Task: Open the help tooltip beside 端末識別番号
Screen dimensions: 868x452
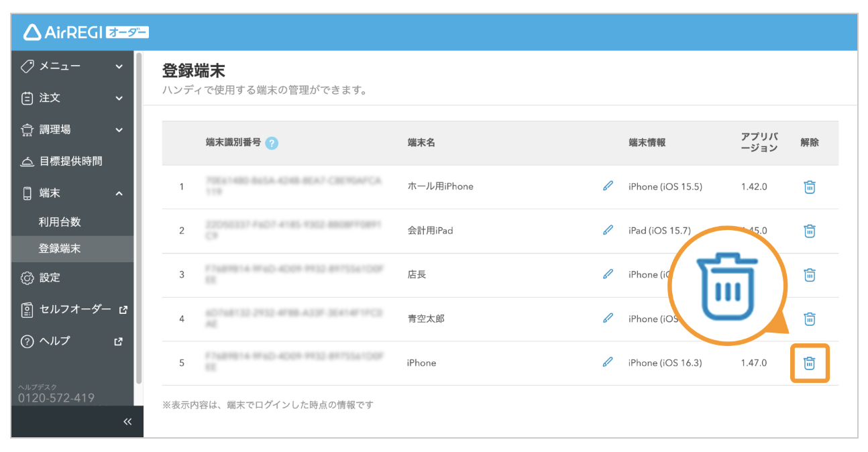Action: pyautogui.click(x=271, y=143)
